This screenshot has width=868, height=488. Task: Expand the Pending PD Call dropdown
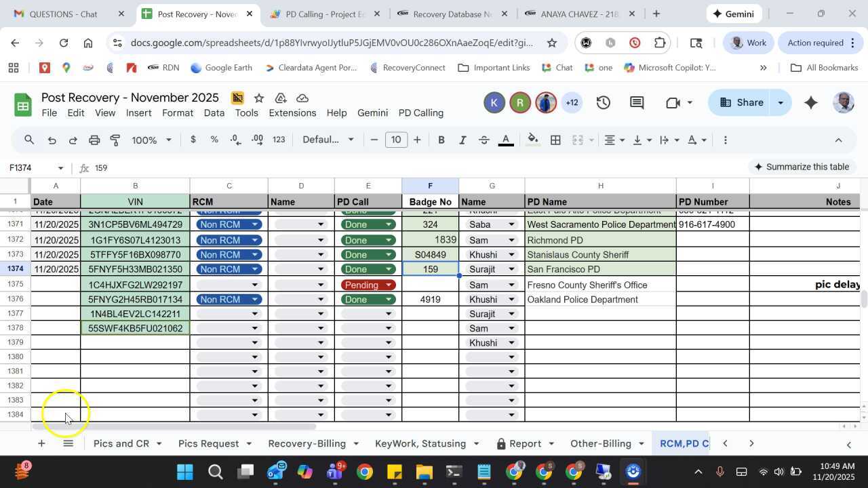(389, 285)
